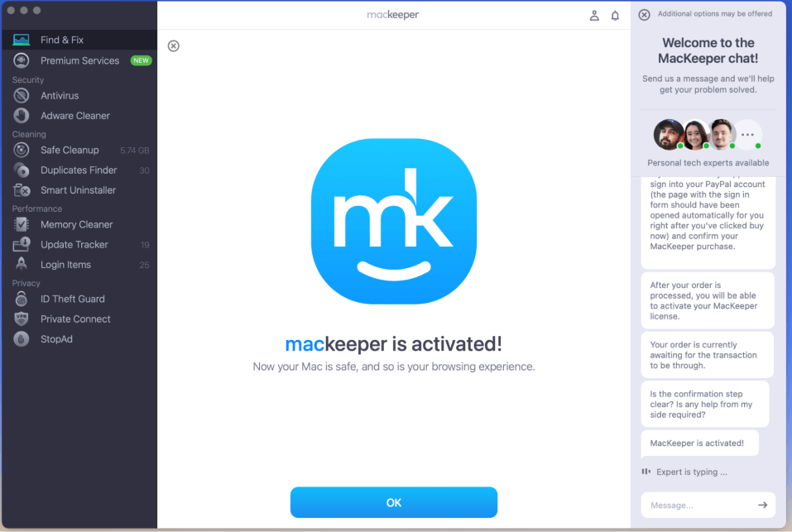Open the ID Theft Guard fingerprint icon

[22, 299]
